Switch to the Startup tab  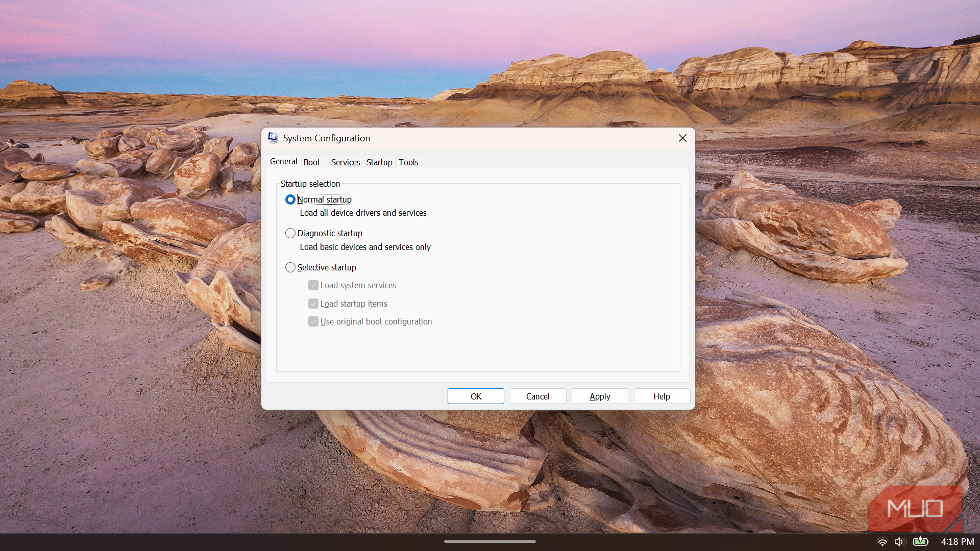[379, 162]
